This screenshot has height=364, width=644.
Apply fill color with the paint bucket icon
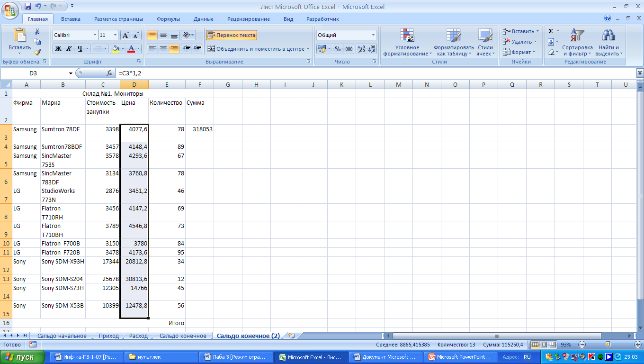coord(115,49)
